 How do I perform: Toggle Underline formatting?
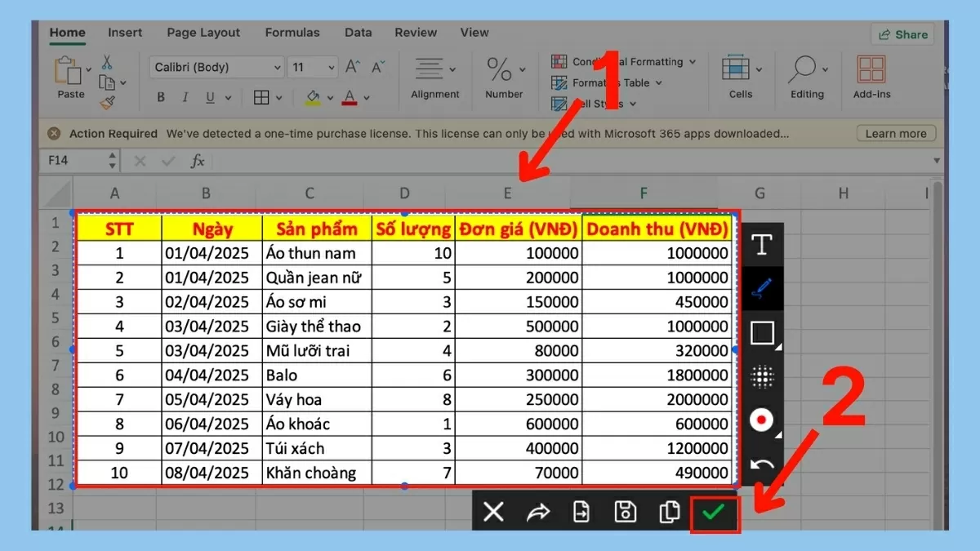click(x=209, y=98)
